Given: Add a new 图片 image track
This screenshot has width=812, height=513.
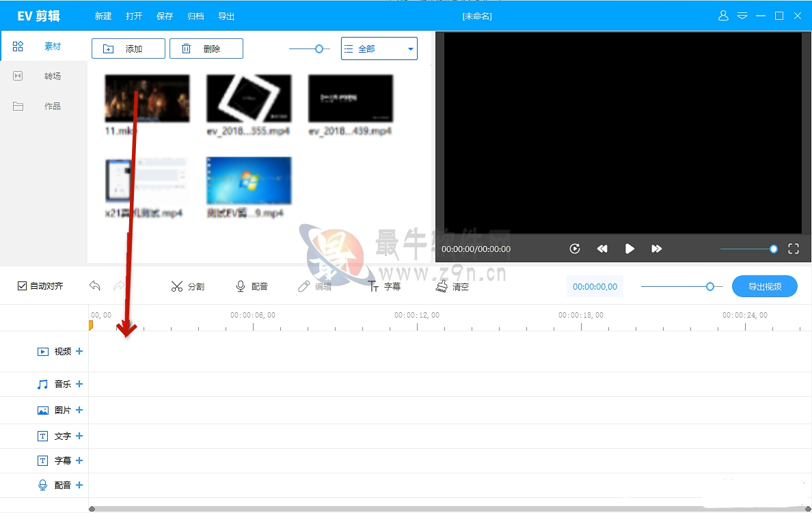Looking at the screenshot, I should (x=79, y=409).
